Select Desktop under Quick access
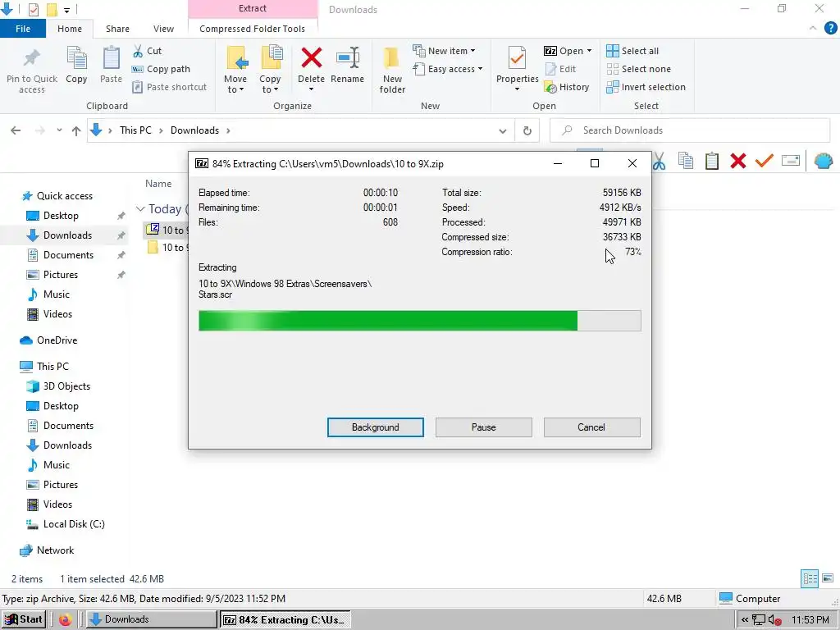Viewport: 840px width, 630px height. pos(61,216)
